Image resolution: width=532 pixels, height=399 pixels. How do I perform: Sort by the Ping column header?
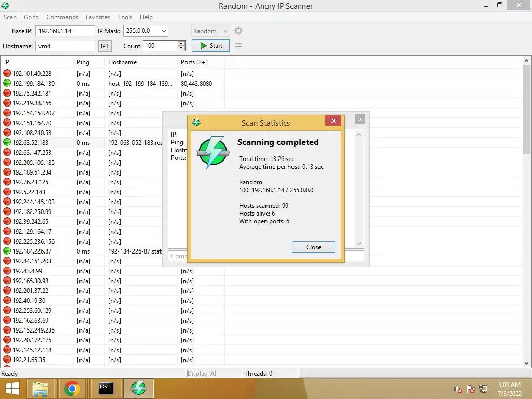[89, 62]
